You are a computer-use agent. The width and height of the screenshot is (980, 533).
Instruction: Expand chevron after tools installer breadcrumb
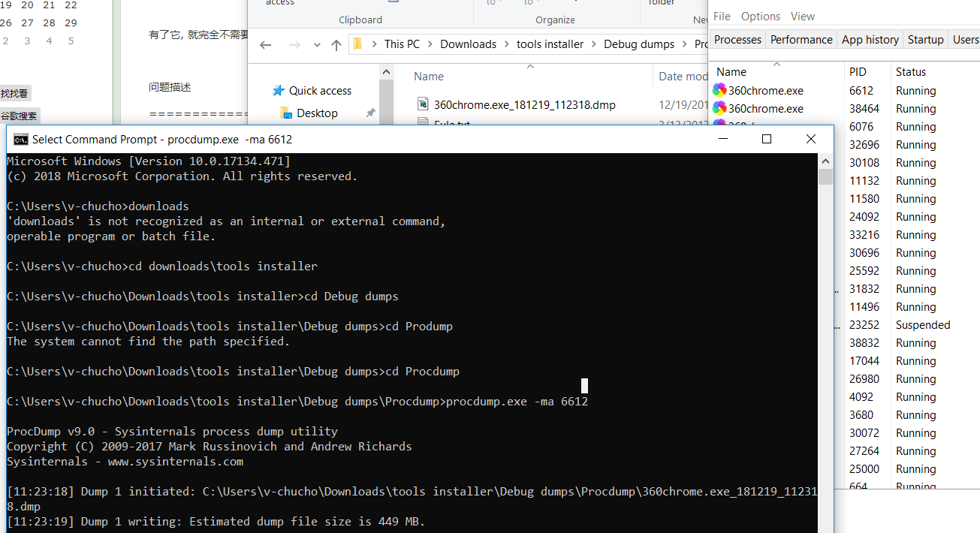594,44
